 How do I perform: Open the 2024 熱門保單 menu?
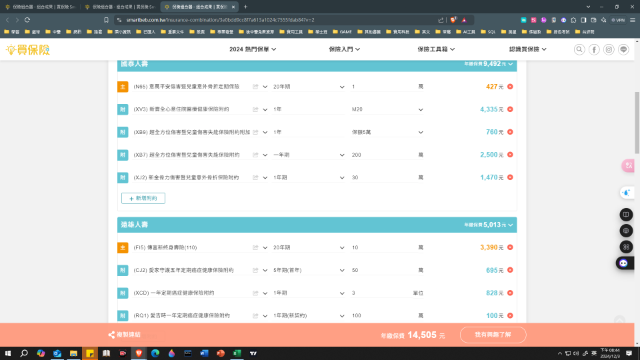coord(253,49)
